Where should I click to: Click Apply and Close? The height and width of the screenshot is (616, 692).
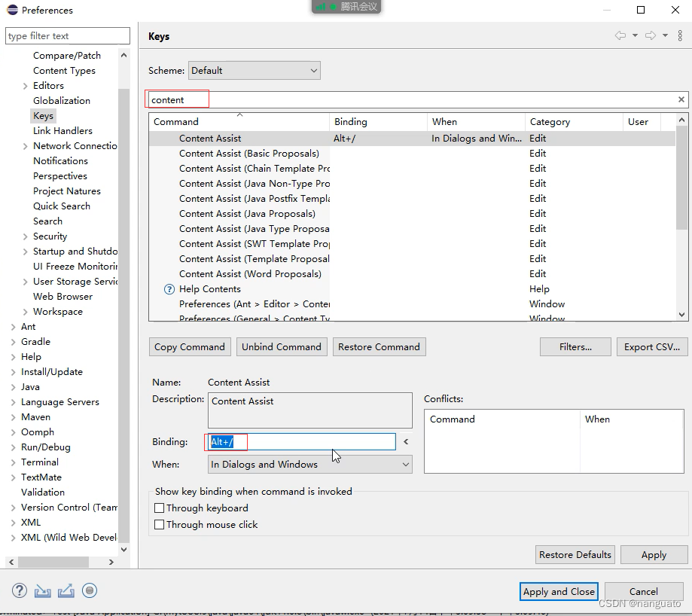pyautogui.click(x=559, y=591)
